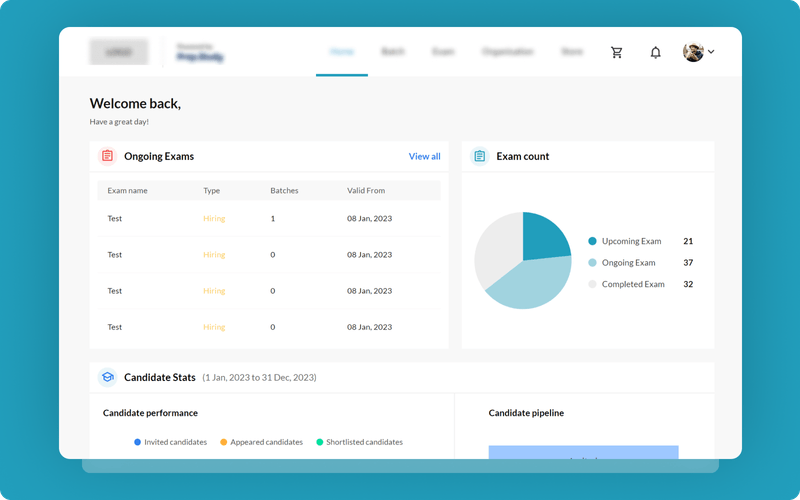Switch to the Home tab

(342, 52)
